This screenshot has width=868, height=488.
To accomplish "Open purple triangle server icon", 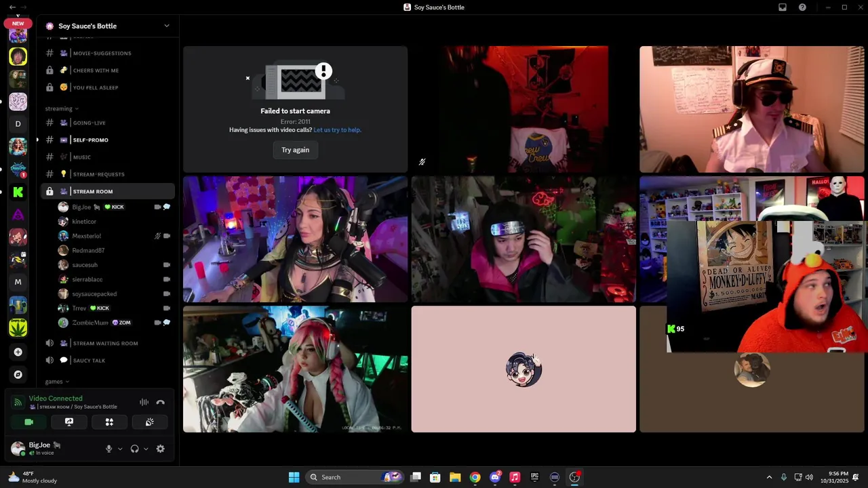I will tap(18, 214).
